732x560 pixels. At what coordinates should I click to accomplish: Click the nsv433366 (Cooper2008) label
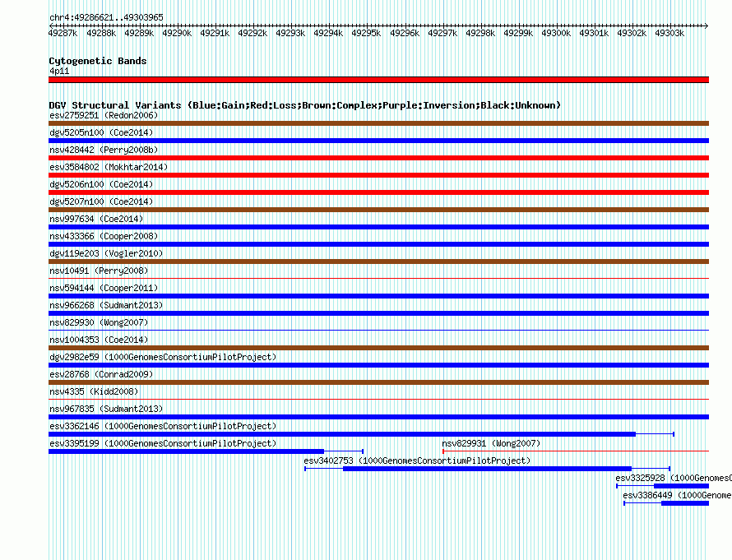point(104,236)
